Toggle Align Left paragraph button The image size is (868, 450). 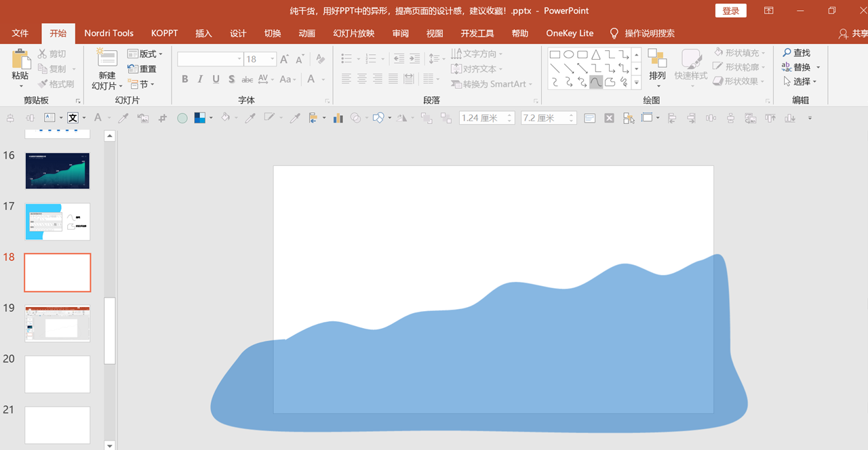pos(347,79)
